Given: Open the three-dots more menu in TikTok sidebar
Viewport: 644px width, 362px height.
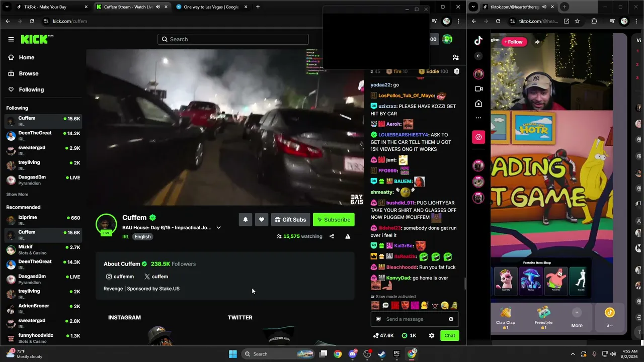Looking at the screenshot, I should pyautogui.click(x=478, y=118).
